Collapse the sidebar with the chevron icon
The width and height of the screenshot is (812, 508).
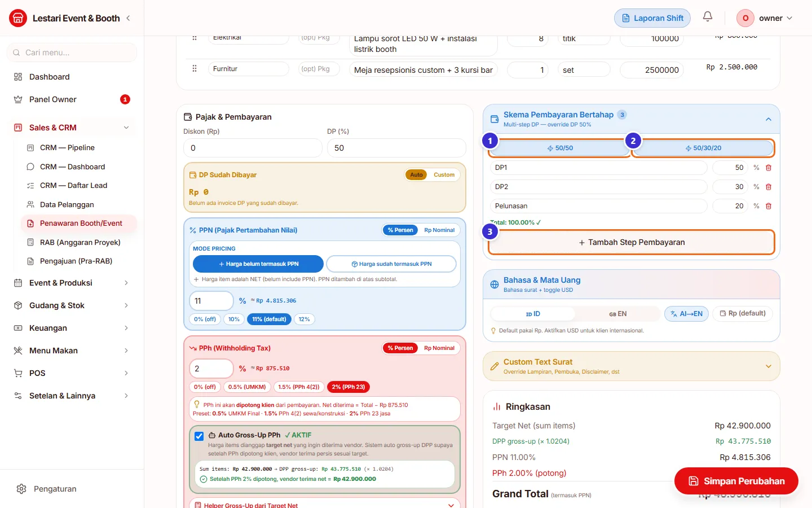pyautogui.click(x=128, y=18)
